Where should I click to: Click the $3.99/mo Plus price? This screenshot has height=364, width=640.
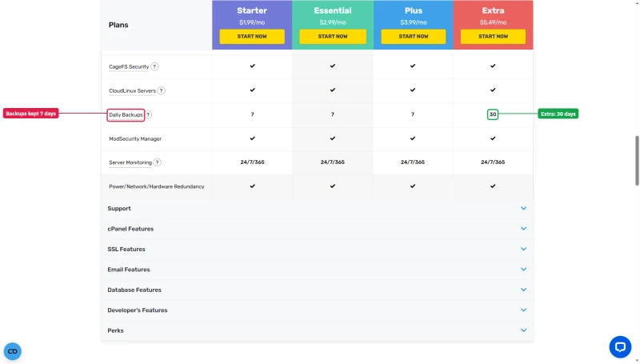414,22
